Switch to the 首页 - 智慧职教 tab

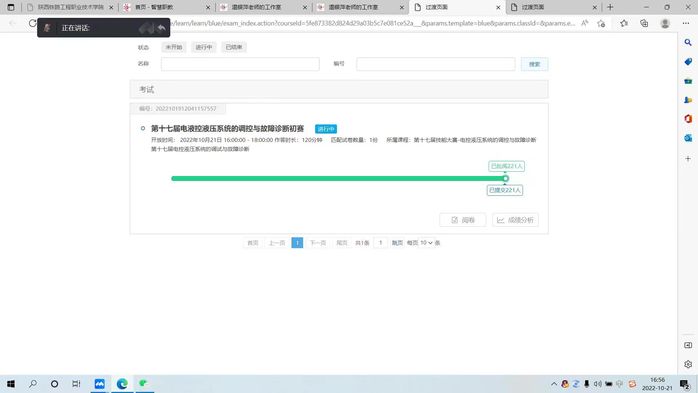166,7
